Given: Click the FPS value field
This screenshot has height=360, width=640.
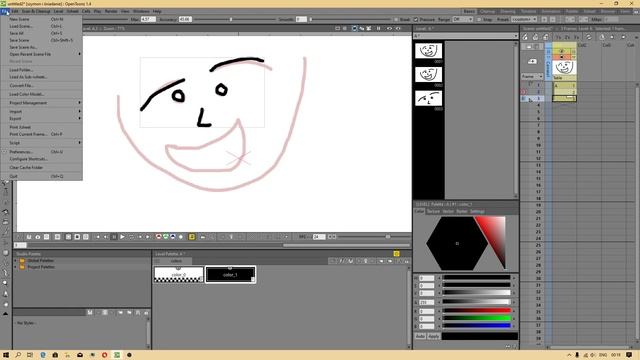Looking at the screenshot, I should (318, 237).
